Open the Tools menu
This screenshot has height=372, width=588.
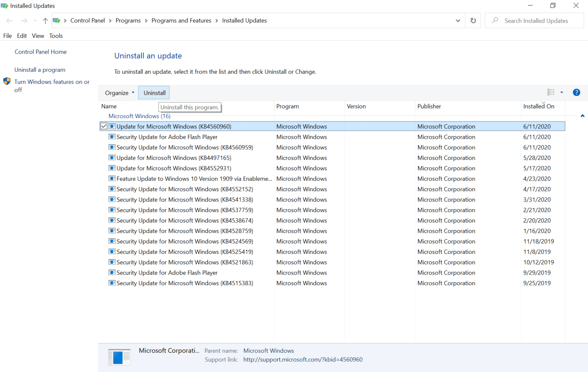[x=56, y=36]
